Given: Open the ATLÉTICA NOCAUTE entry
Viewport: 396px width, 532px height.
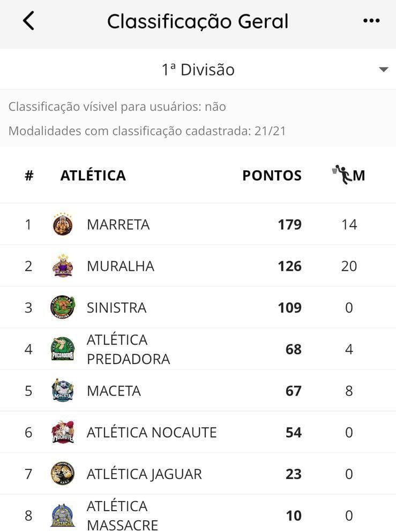Looking at the screenshot, I should coord(152,432).
